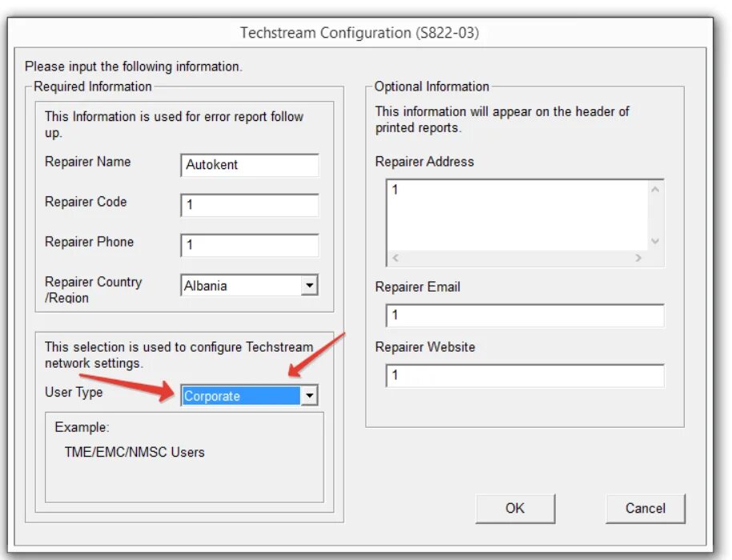The width and height of the screenshot is (732, 560).
Task: Click the Repairer Name field containing Autokent
Action: (250, 165)
